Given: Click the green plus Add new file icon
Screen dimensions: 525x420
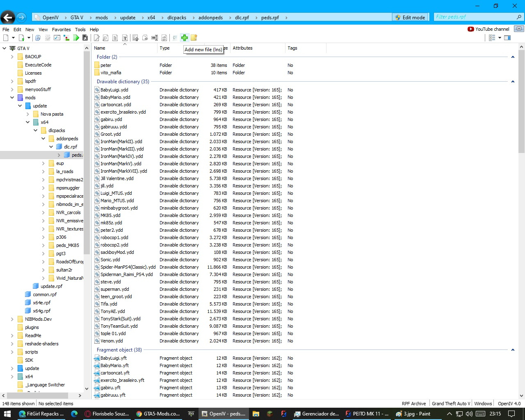Looking at the screenshot, I should point(185,38).
